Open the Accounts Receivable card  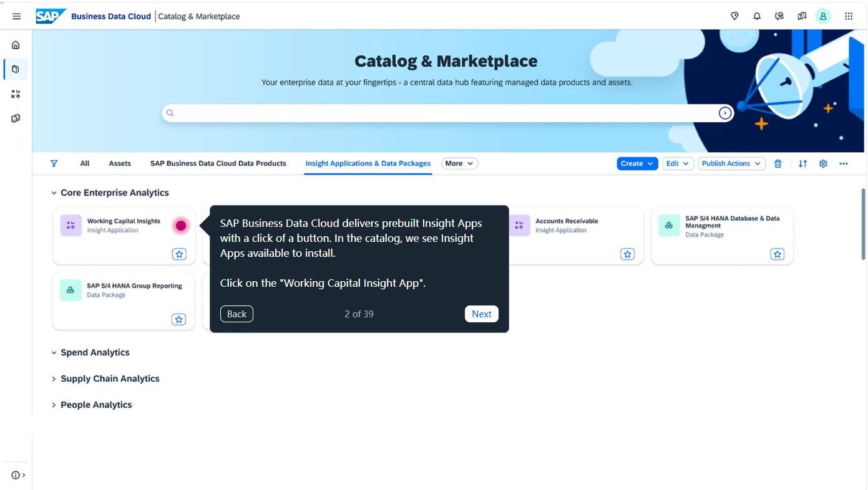coord(572,236)
